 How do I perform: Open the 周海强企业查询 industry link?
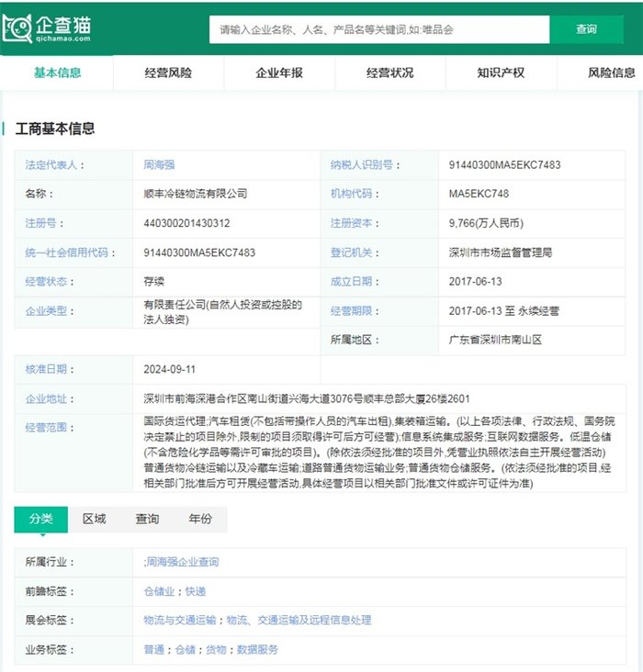click(x=182, y=562)
